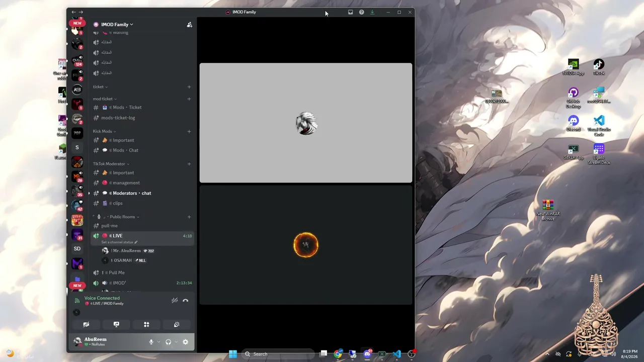The height and width of the screenshot is (362, 644).
Task: Collapse the TikTok Moderator category
Action: tap(111, 164)
